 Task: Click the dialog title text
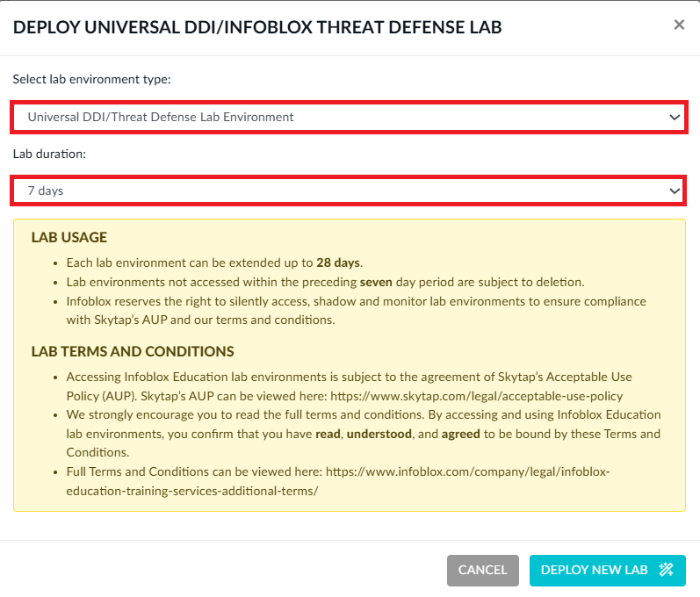(x=257, y=27)
